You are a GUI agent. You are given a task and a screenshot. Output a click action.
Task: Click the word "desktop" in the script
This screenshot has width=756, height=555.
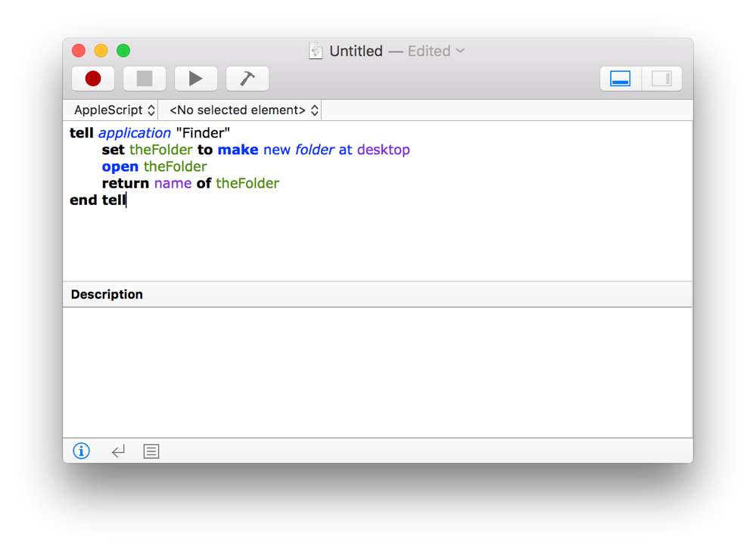coord(384,150)
